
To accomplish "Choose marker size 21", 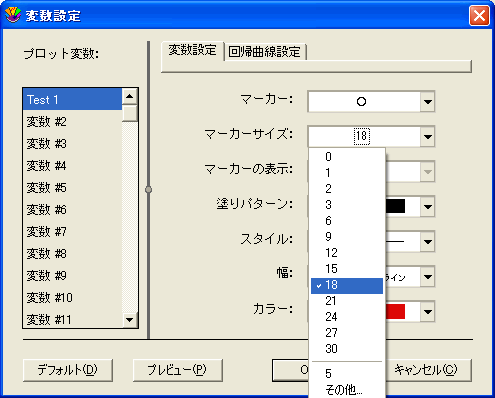I will tap(347, 301).
